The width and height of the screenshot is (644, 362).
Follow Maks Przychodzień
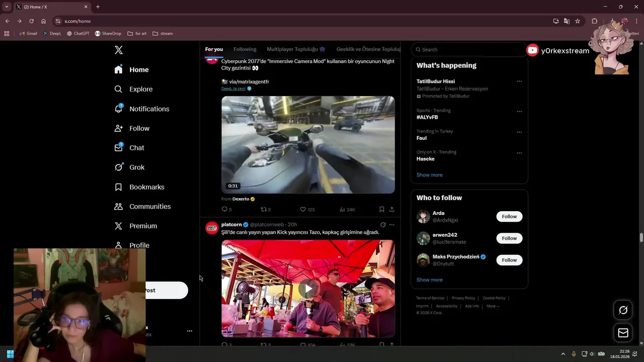coord(509,260)
